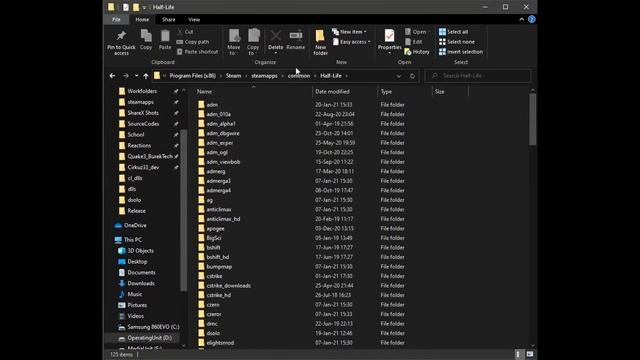The image size is (640, 360).
Task: Click the steamapps breadcrumb in the path
Action: (x=264, y=76)
